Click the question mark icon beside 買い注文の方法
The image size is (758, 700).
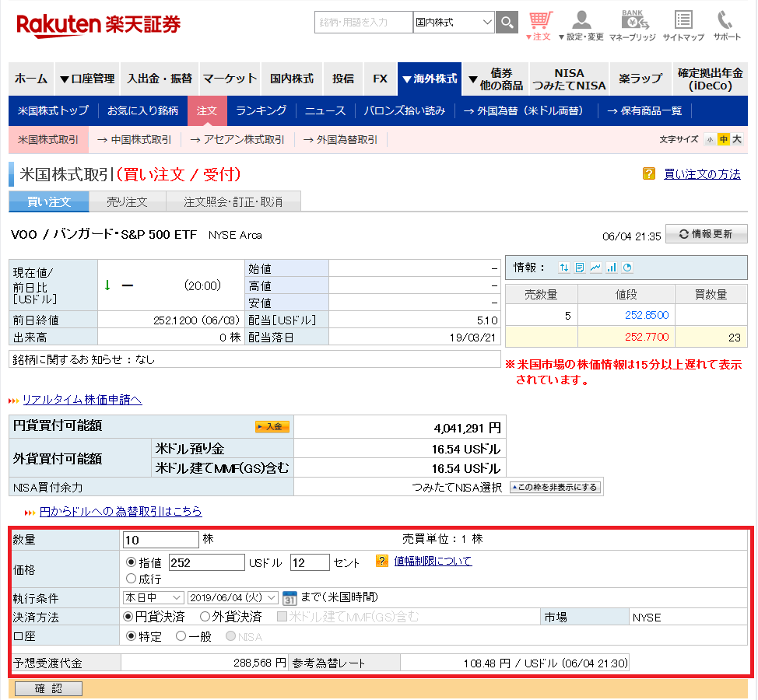coord(649,173)
